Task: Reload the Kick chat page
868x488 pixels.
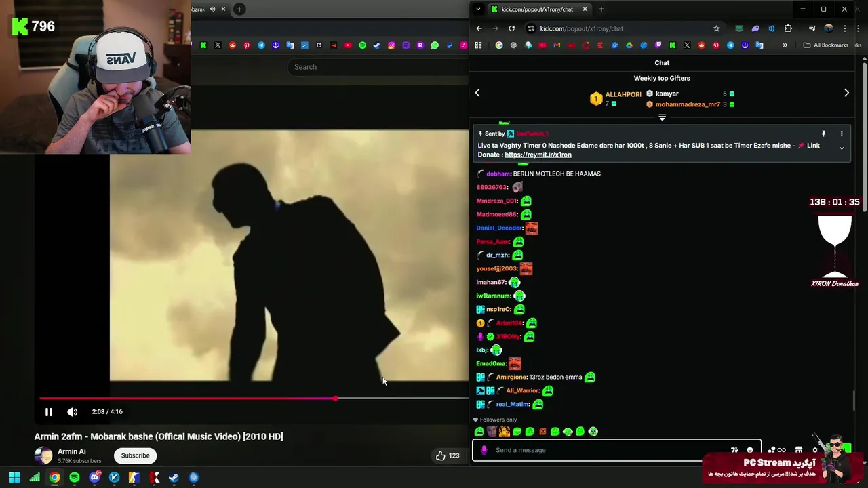Action: (x=511, y=28)
